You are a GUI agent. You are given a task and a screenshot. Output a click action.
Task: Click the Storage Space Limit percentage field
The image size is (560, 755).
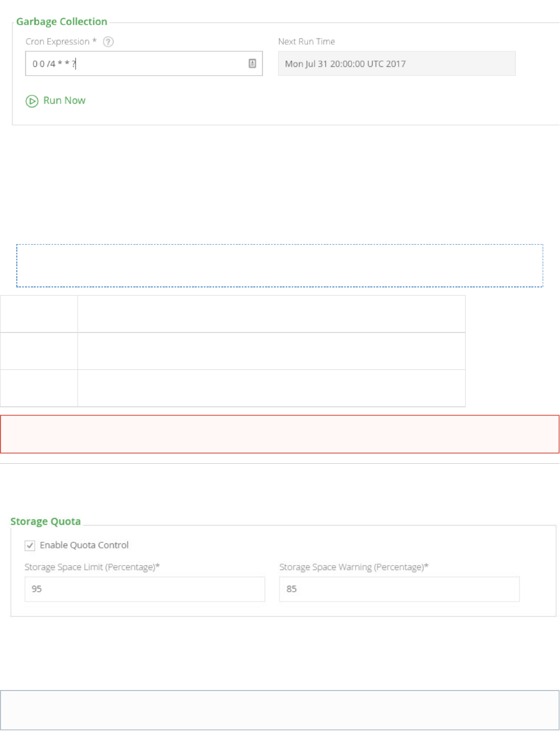(x=145, y=589)
